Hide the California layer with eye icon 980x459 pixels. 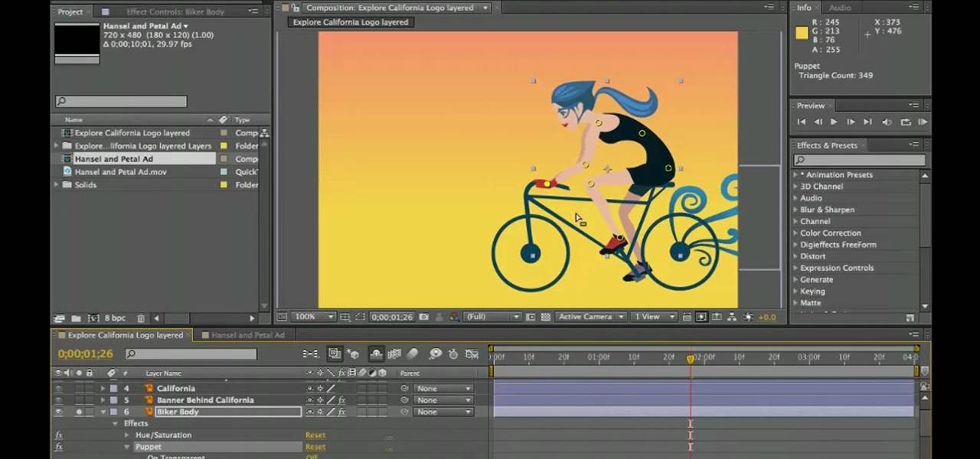tap(58, 389)
